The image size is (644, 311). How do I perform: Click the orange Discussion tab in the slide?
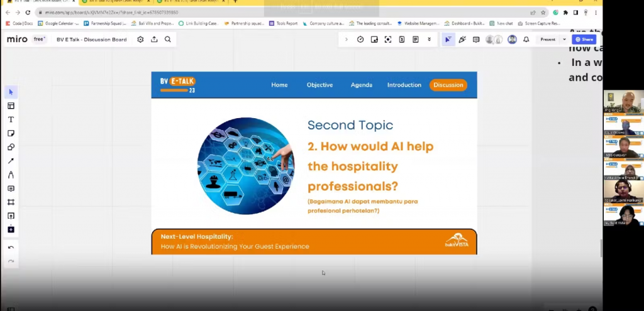tap(448, 85)
